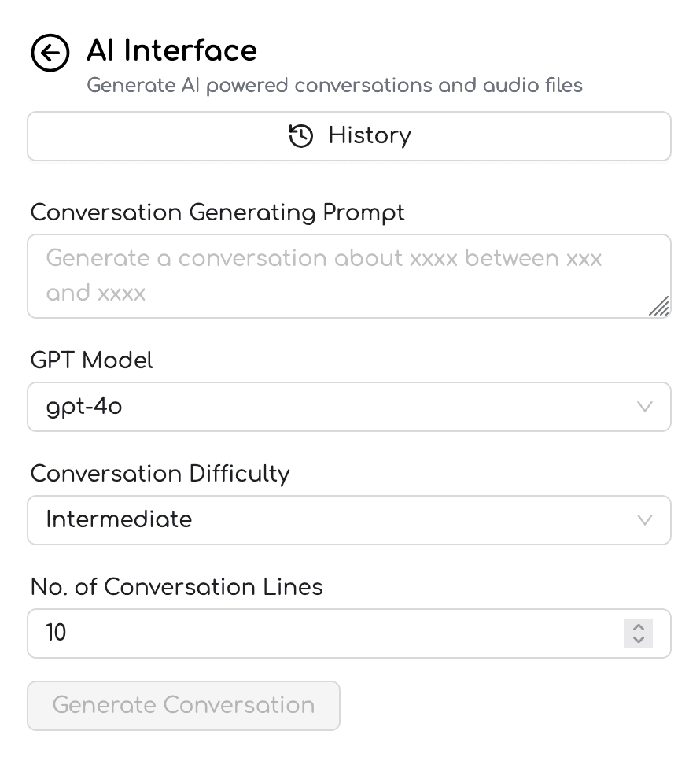700x768 pixels.
Task: Click the word History in the button
Action: [x=370, y=136]
